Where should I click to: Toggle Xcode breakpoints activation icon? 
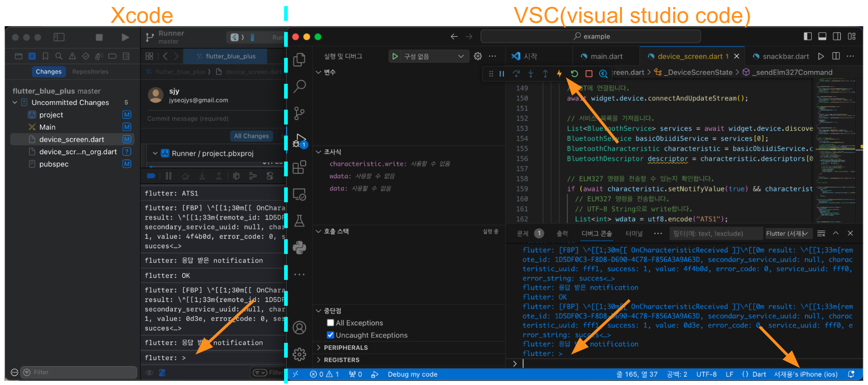pos(151,176)
